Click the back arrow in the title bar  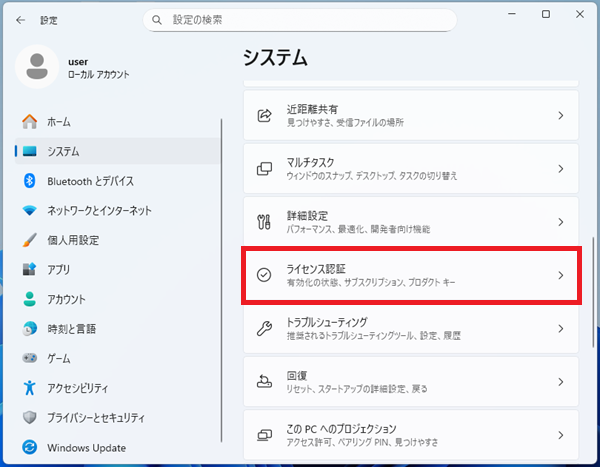20,19
